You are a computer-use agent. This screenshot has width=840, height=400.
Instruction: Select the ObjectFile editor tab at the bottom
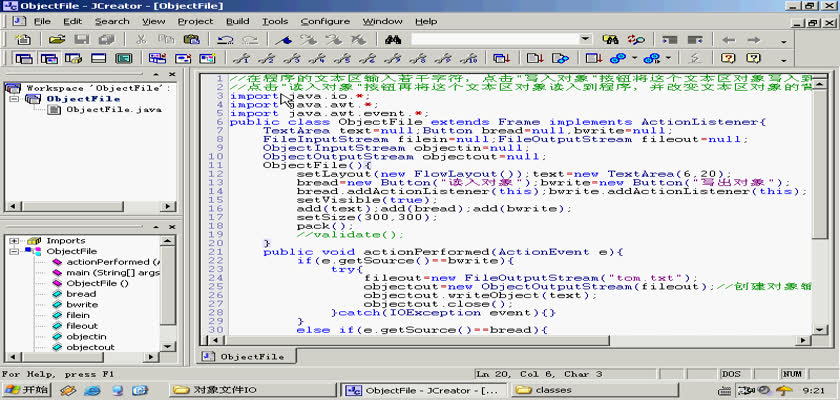(246, 356)
